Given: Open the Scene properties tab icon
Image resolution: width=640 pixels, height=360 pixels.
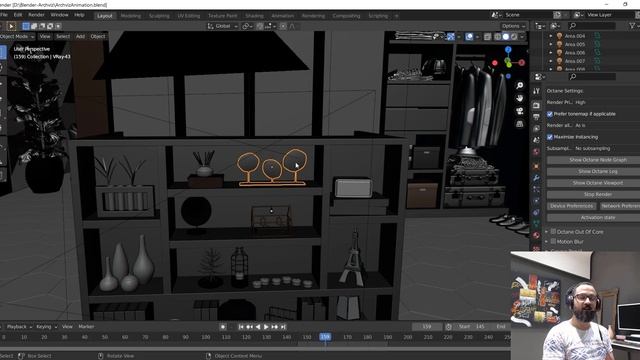Looking at the screenshot, I should click(x=536, y=140).
